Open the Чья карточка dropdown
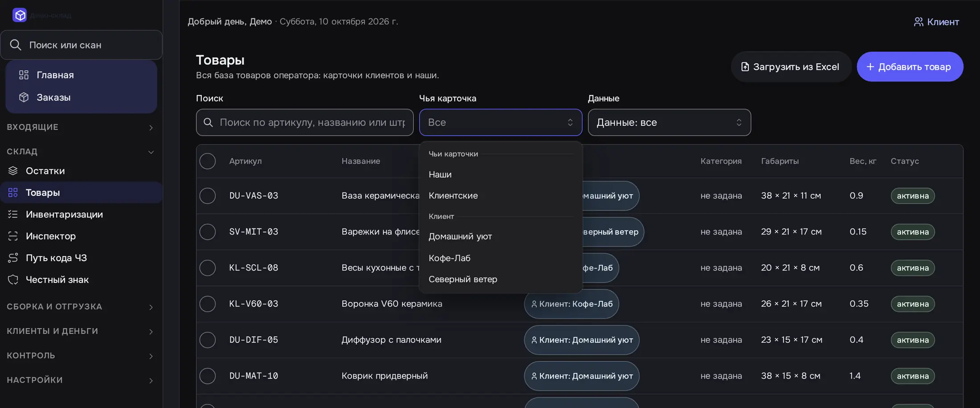The width and height of the screenshot is (980, 408). click(x=501, y=122)
